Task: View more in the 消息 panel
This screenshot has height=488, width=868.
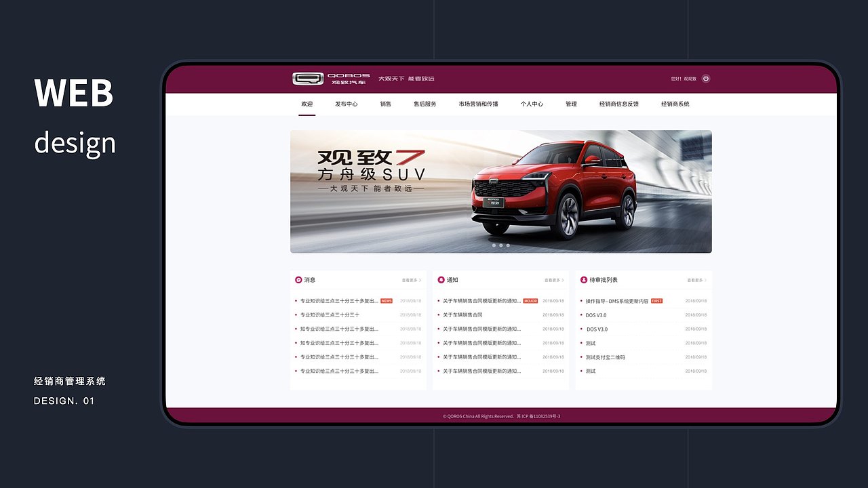Action: click(412, 280)
